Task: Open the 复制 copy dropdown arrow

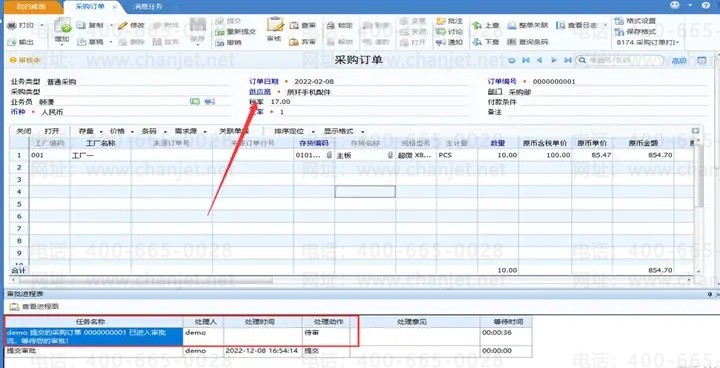Action: [x=112, y=26]
